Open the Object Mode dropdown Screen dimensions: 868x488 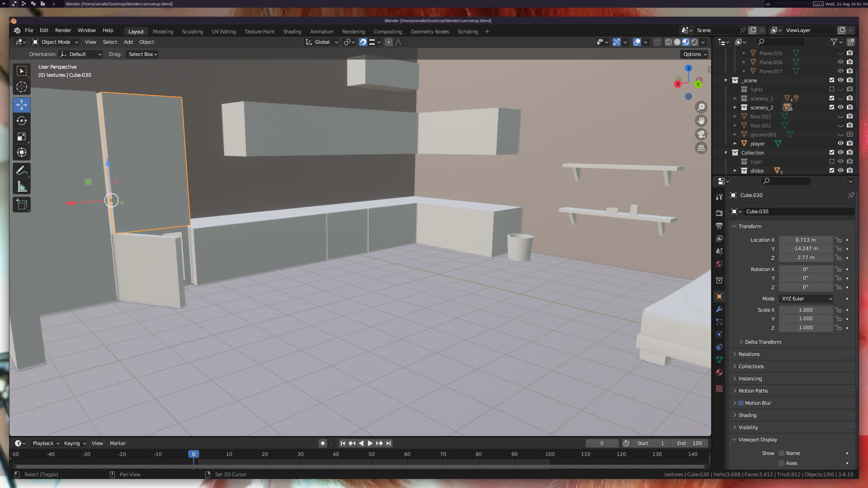(55, 42)
